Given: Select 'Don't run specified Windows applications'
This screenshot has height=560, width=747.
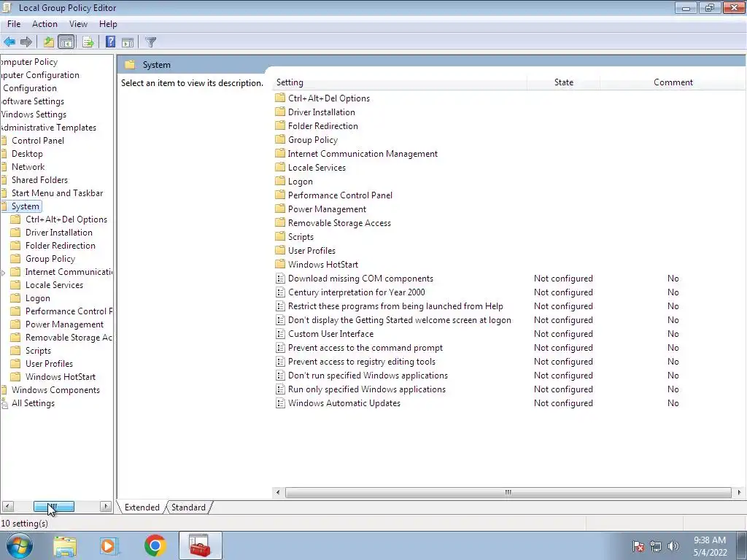Looking at the screenshot, I should coord(368,376).
